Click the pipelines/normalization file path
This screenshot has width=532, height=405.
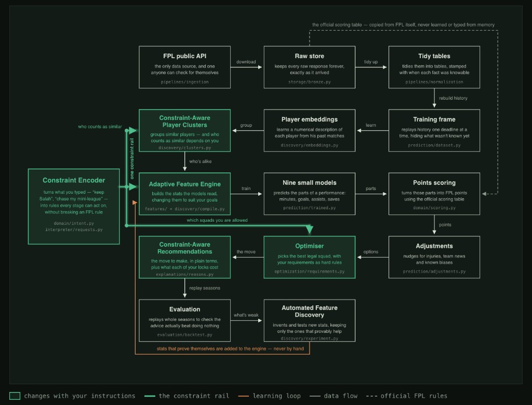point(434,82)
